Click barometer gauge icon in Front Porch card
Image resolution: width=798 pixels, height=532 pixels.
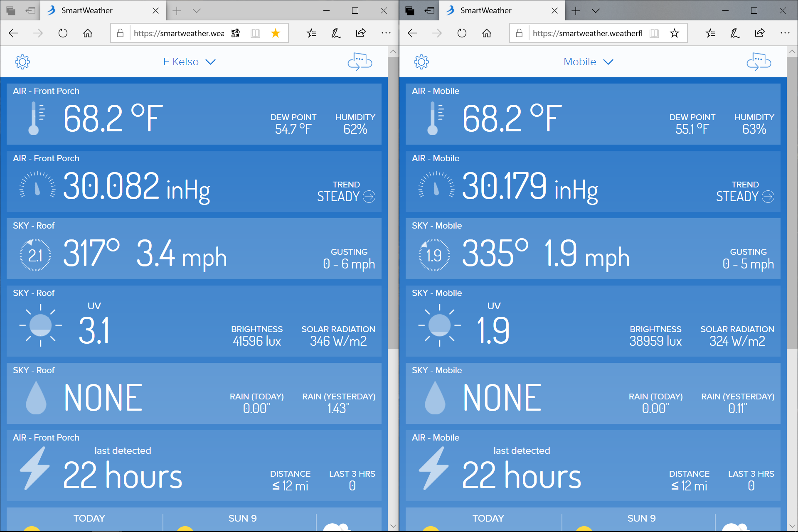(x=37, y=185)
